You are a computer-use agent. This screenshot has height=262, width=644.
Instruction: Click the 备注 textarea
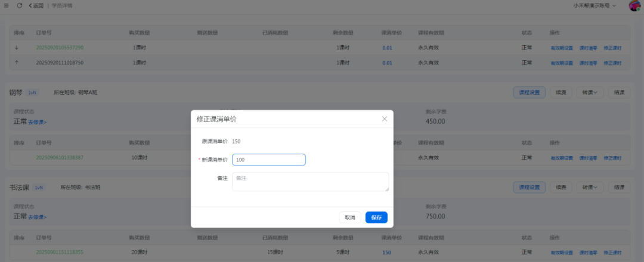click(310, 182)
